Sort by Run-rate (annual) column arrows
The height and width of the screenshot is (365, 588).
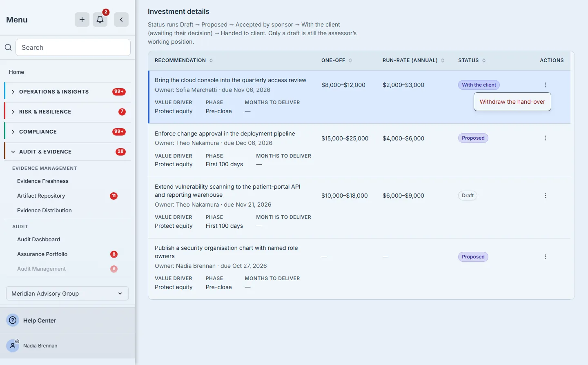[443, 60]
